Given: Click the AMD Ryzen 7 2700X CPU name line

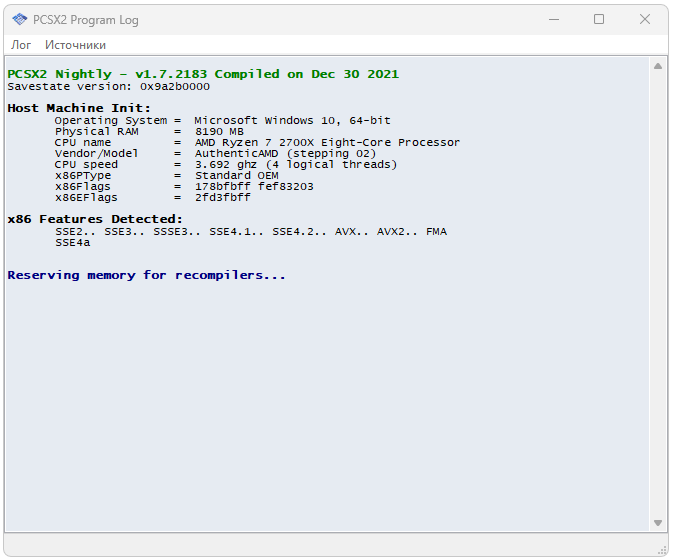Looking at the screenshot, I should pyautogui.click(x=257, y=142).
